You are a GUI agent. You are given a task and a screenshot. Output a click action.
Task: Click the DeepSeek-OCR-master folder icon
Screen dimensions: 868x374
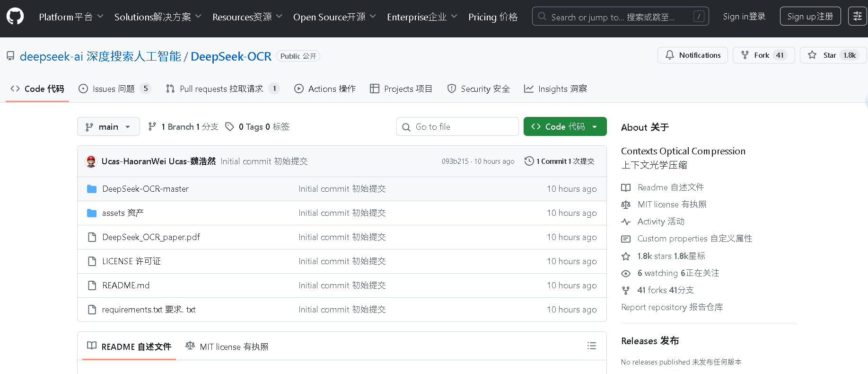coord(92,189)
